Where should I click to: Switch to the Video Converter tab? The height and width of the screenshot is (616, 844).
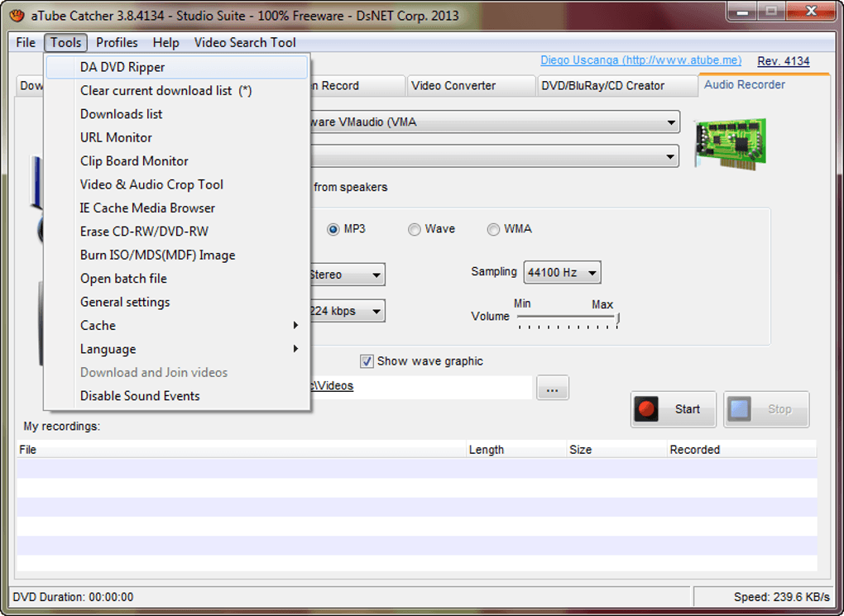471,86
